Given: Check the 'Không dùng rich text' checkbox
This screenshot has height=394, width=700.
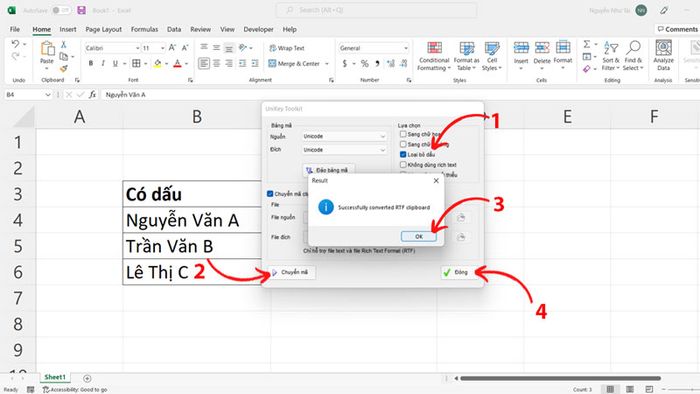Looking at the screenshot, I should (403, 165).
